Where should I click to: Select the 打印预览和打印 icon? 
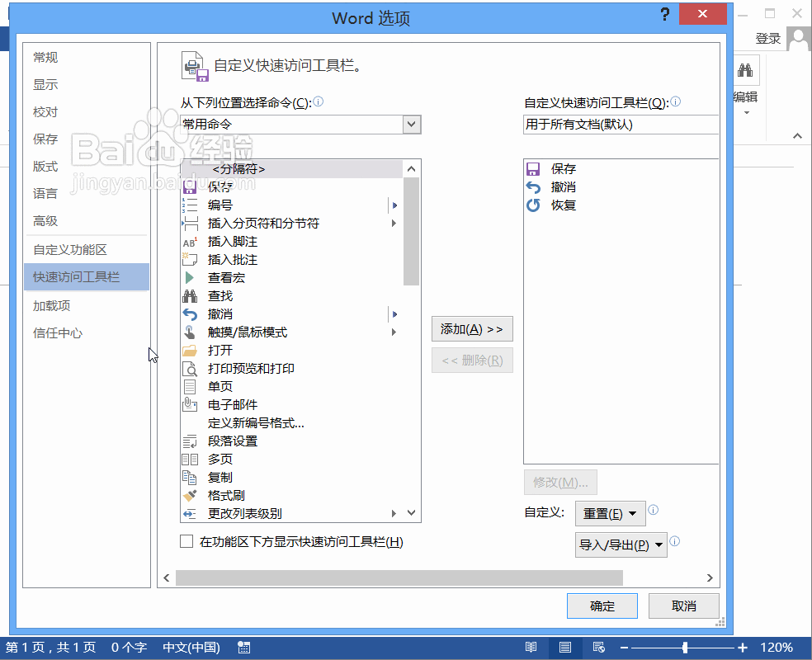[x=190, y=369]
